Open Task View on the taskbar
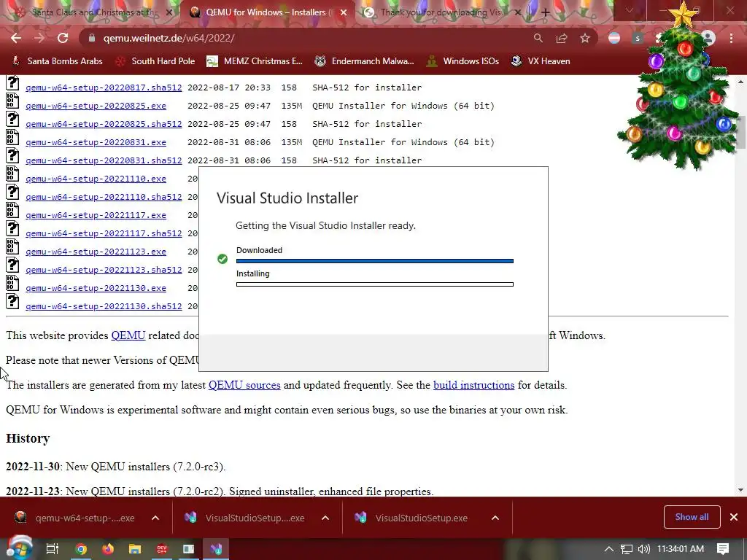Screen dimensions: 747x560 point(52,549)
